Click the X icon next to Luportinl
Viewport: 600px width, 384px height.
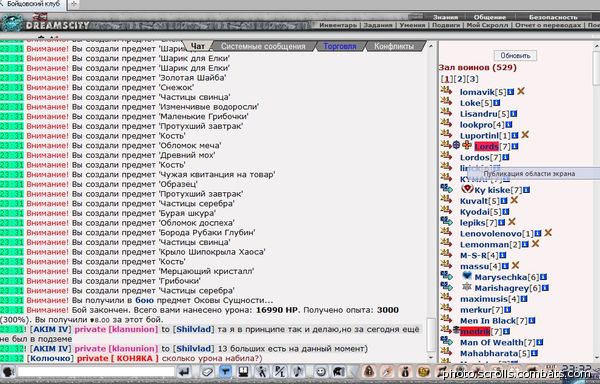click(x=525, y=135)
